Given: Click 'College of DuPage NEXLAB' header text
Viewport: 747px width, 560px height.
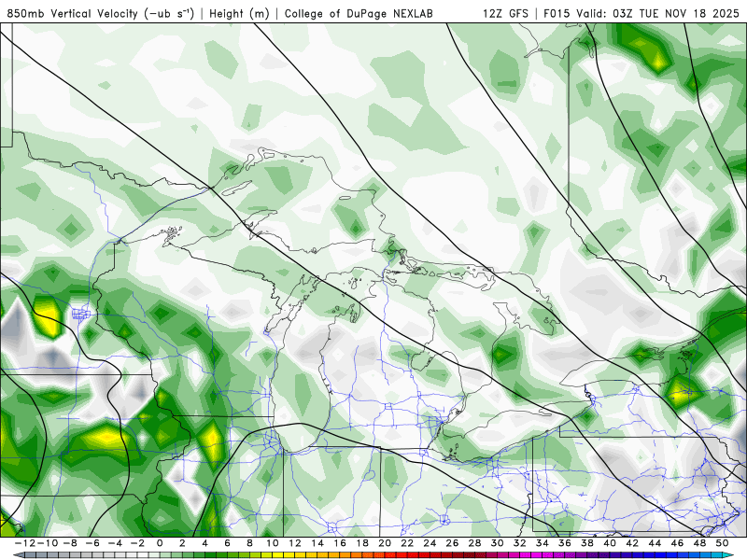Looking at the screenshot, I should pos(359,13).
